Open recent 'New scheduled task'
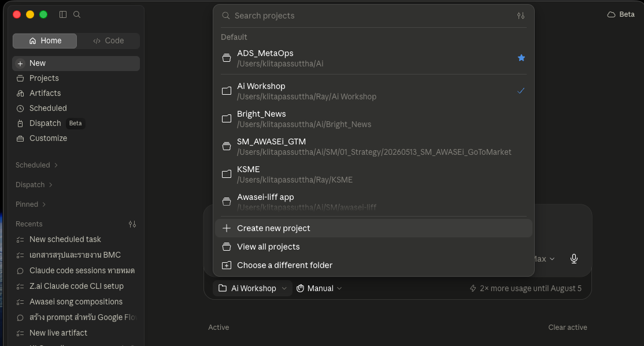This screenshot has width=644, height=346. coord(76,239)
